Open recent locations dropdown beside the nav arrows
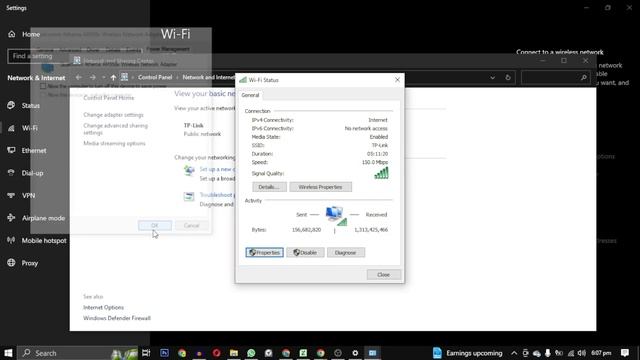The height and width of the screenshot is (360, 640). (104, 77)
